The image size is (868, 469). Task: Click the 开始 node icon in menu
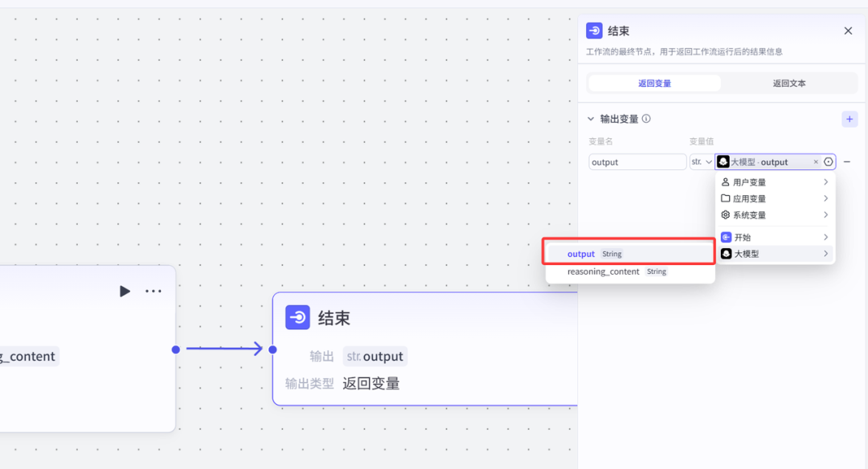pos(726,237)
